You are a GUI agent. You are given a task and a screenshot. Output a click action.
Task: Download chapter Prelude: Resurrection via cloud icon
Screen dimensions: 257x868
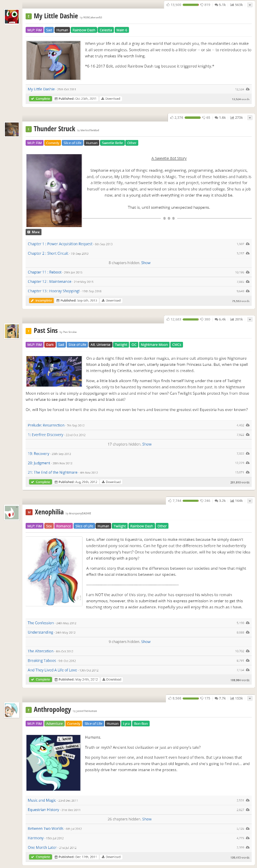(x=248, y=425)
